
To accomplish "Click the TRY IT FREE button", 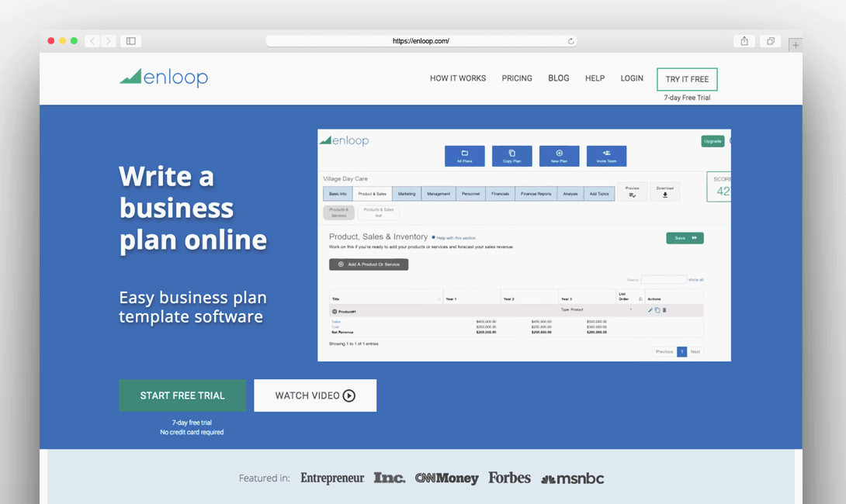I will (x=687, y=79).
